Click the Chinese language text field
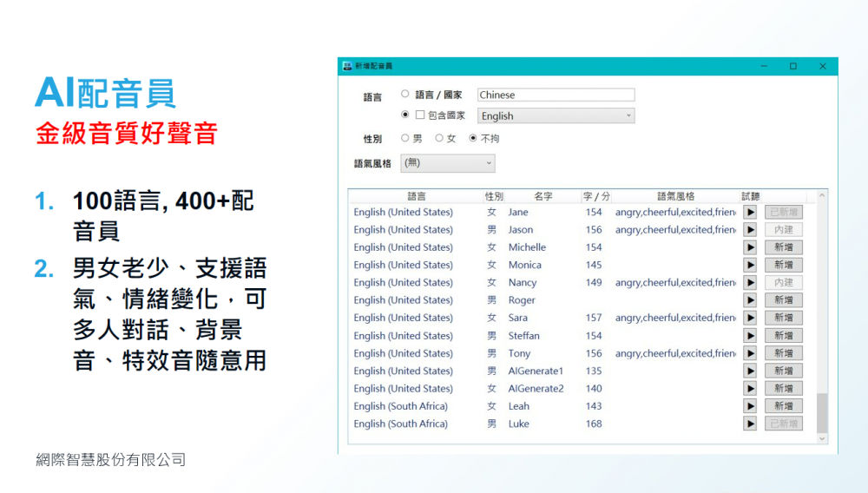Viewport: 868px width, 493px height. click(x=556, y=95)
